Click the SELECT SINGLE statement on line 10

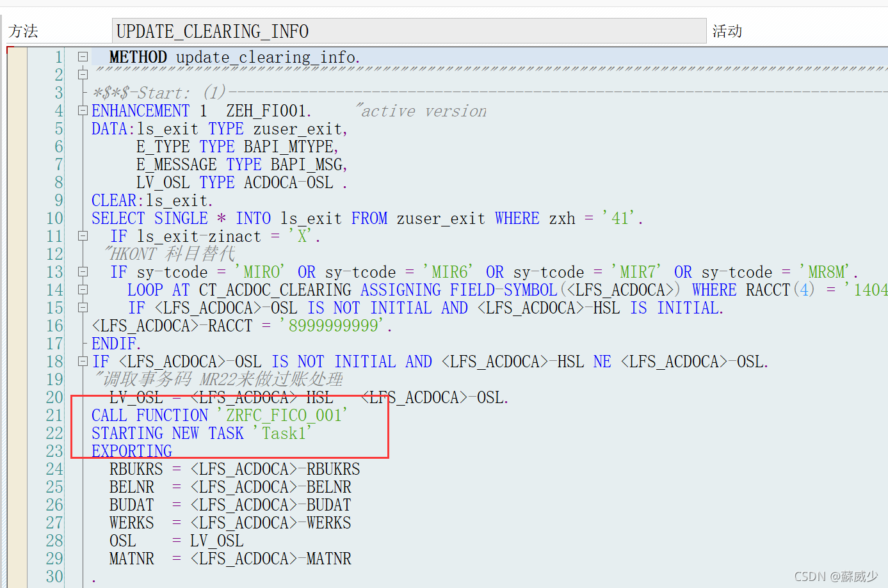(367, 218)
